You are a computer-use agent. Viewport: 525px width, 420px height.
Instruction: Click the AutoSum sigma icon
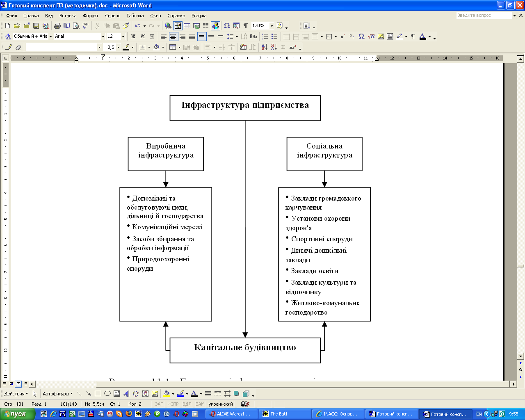[283, 48]
